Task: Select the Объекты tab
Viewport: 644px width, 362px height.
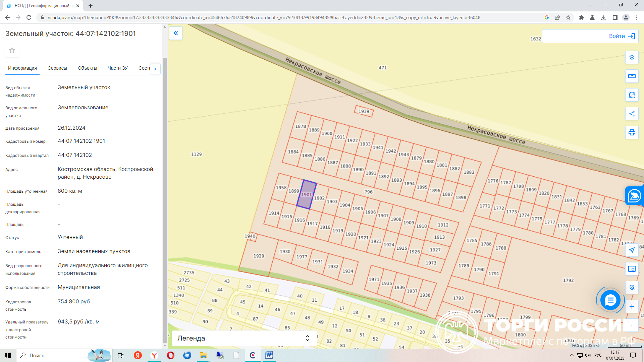Action: [x=87, y=68]
